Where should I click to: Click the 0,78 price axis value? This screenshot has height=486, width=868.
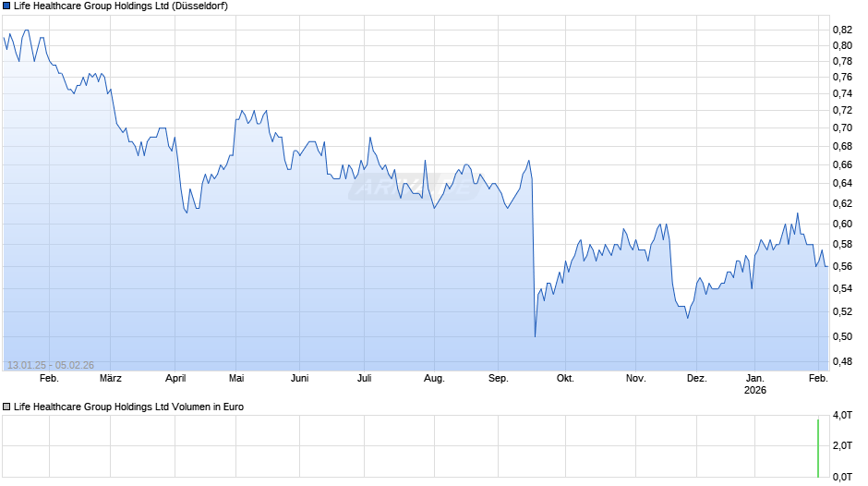click(x=842, y=61)
